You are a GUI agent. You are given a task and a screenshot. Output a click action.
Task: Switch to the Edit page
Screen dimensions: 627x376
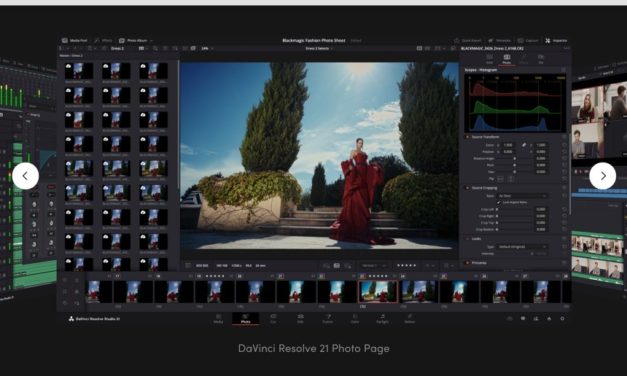pyautogui.click(x=300, y=319)
